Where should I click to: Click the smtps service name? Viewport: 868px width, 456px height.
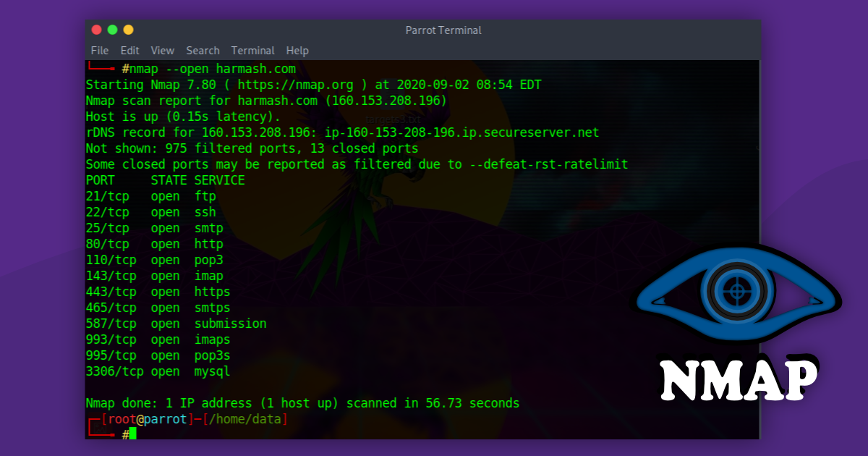point(213,308)
